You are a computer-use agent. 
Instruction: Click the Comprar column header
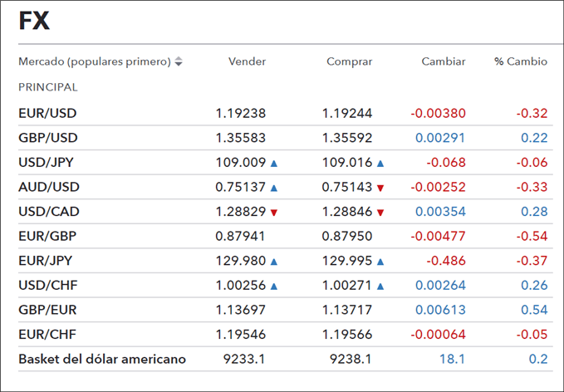(x=349, y=61)
